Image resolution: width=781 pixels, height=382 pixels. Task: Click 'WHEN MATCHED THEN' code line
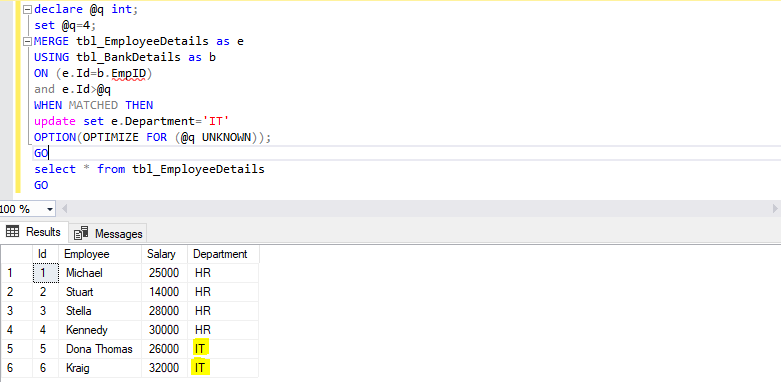(94, 105)
